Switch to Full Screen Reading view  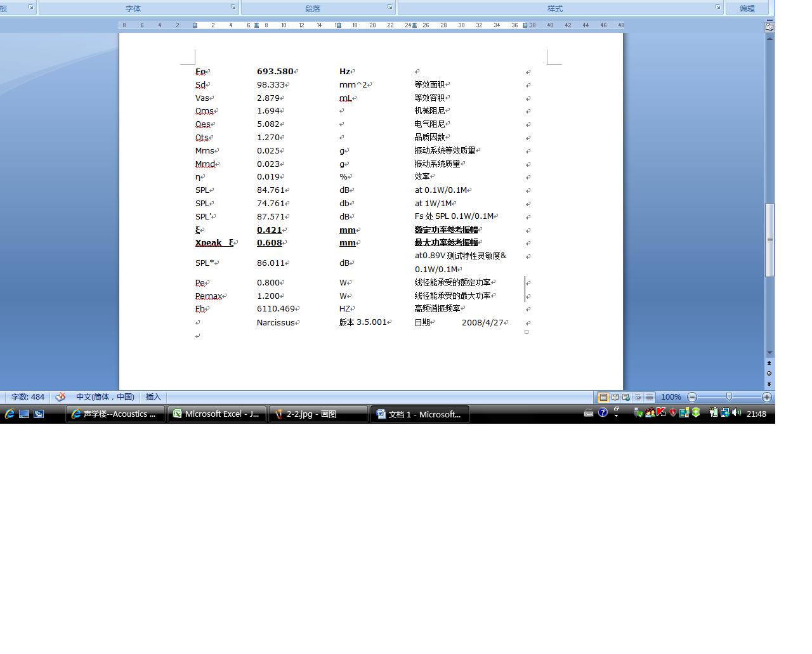click(615, 397)
